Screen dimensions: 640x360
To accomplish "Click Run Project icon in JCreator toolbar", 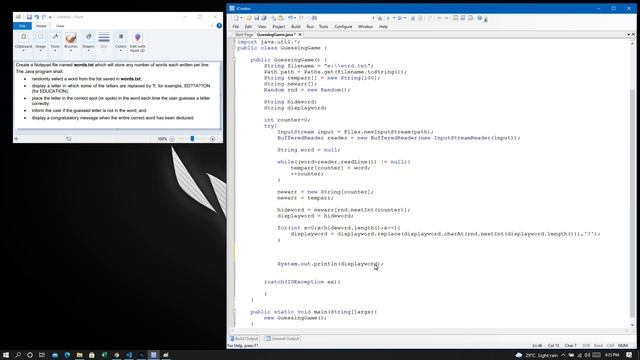I will click(x=388, y=18).
